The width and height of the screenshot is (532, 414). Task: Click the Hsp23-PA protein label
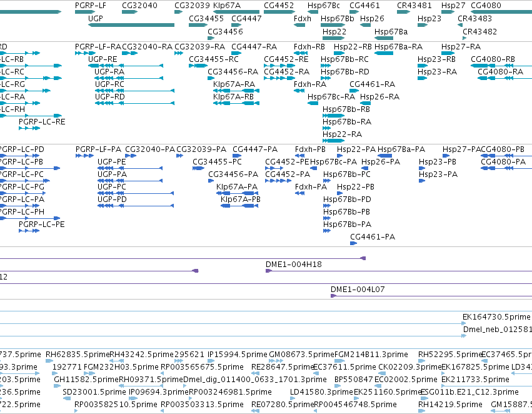[x=438, y=174]
